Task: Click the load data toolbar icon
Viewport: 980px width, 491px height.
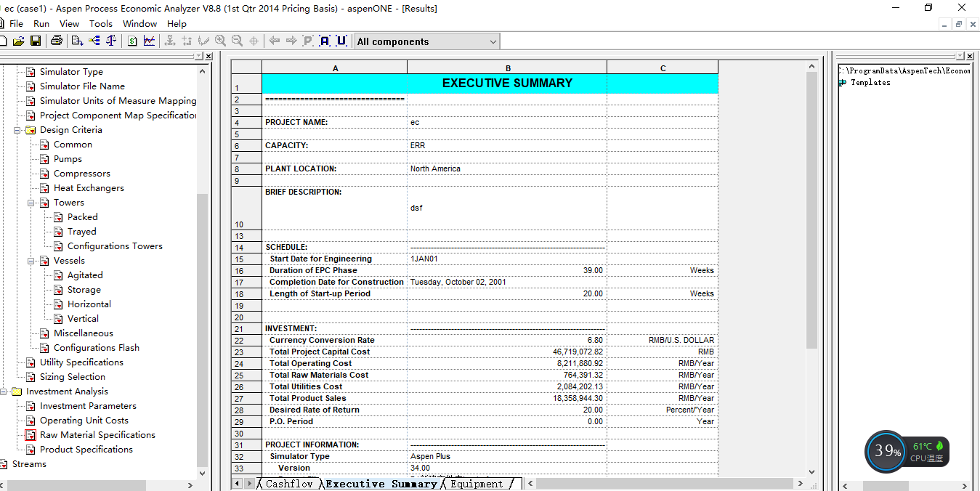Action: (77, 41)
